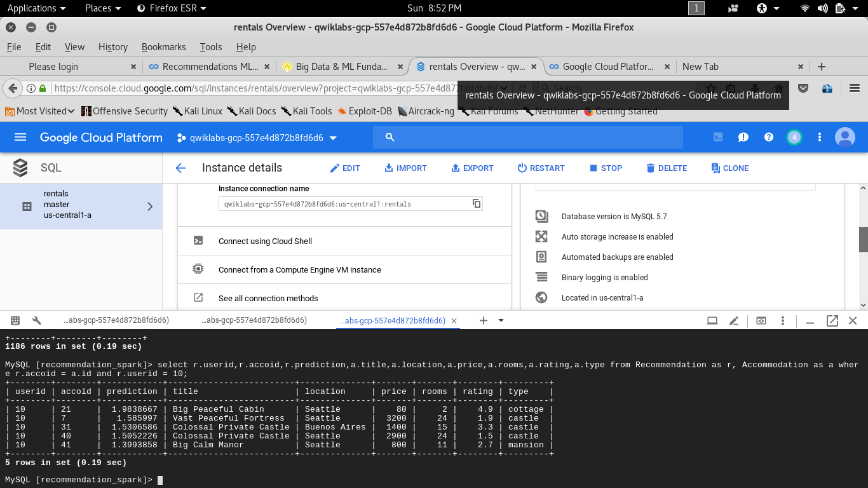Open the Applications menu in top panel
868x488 pixels.
[x=36, y=8]
